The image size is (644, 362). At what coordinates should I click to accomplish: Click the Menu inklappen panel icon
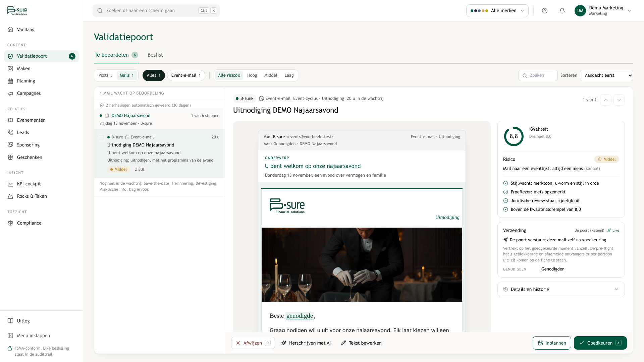[10, 336]
